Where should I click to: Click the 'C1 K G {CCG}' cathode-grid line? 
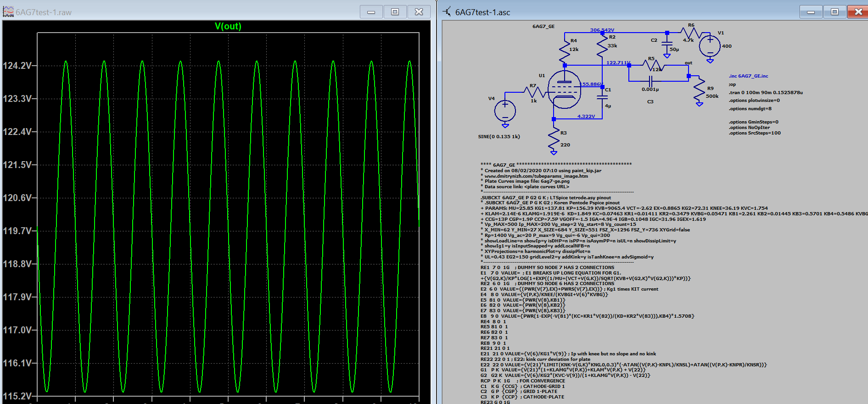click(522, 387)
